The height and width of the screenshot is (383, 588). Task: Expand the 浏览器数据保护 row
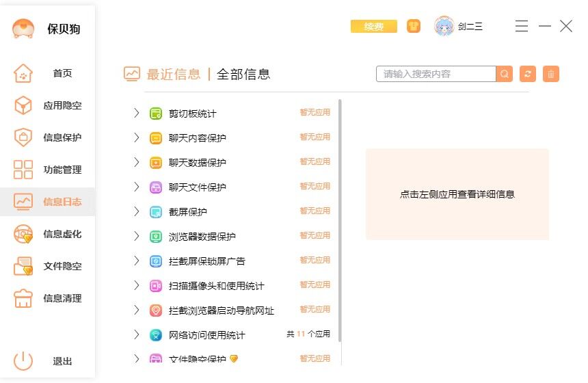137,236
